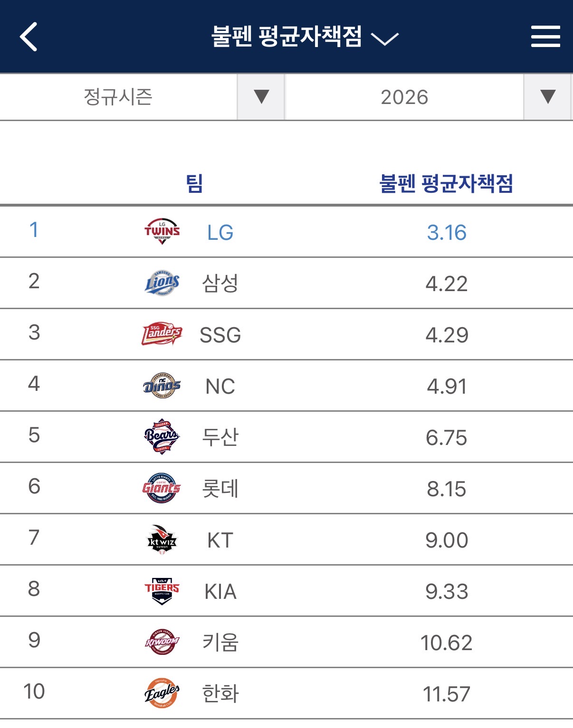Go back using the left arrow
This screenshot has height=728, width=573.
click(x=29, y=37)
